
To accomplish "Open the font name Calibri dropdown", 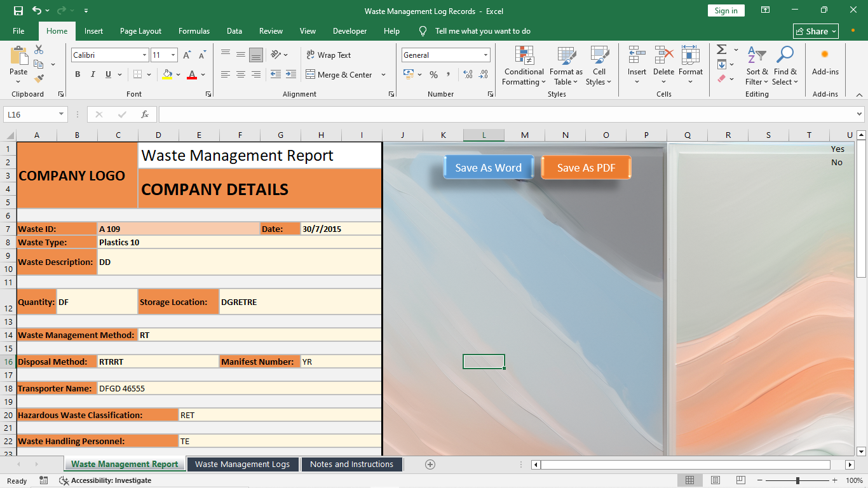I will 144,55.
